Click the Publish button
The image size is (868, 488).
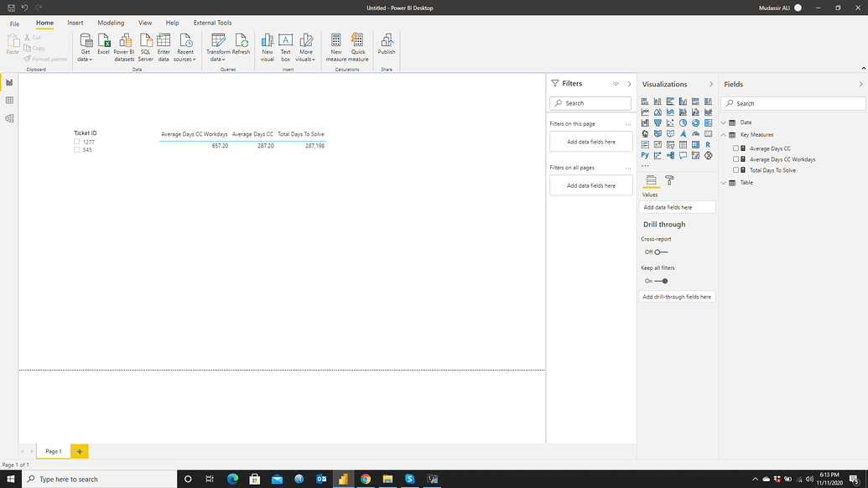(x=386, y=46)
